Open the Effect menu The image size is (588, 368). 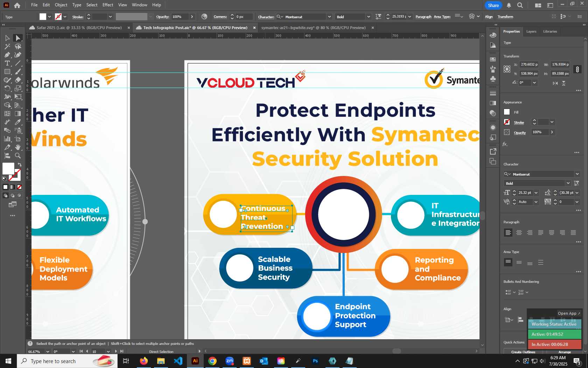(108, 5)
